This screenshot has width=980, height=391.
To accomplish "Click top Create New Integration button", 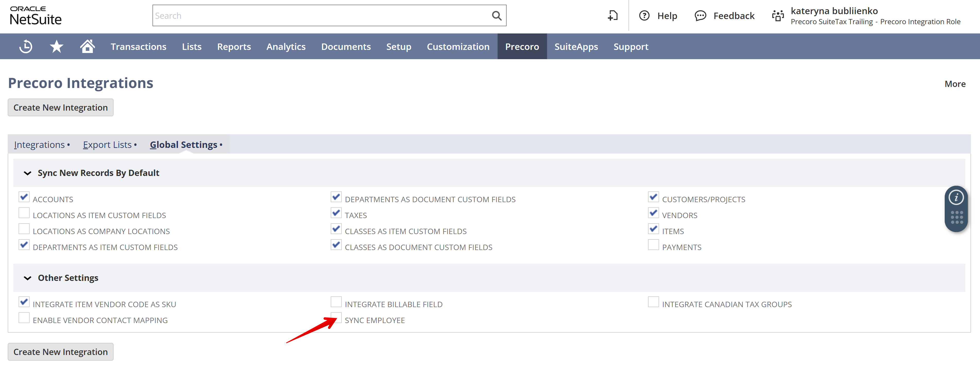I will [61, 108].
